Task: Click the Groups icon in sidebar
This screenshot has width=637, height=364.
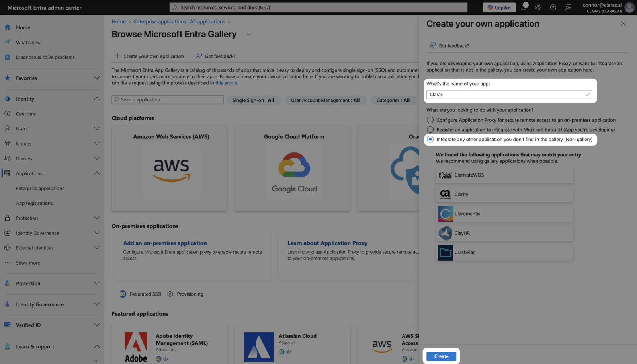Action: (x=7, y=143)
